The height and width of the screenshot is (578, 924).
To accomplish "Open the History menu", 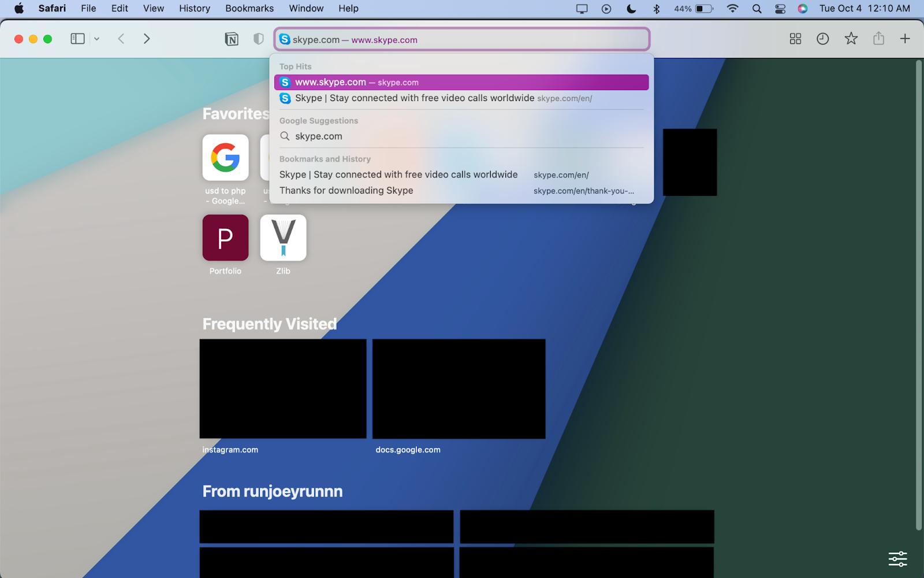I will [195, 8].
